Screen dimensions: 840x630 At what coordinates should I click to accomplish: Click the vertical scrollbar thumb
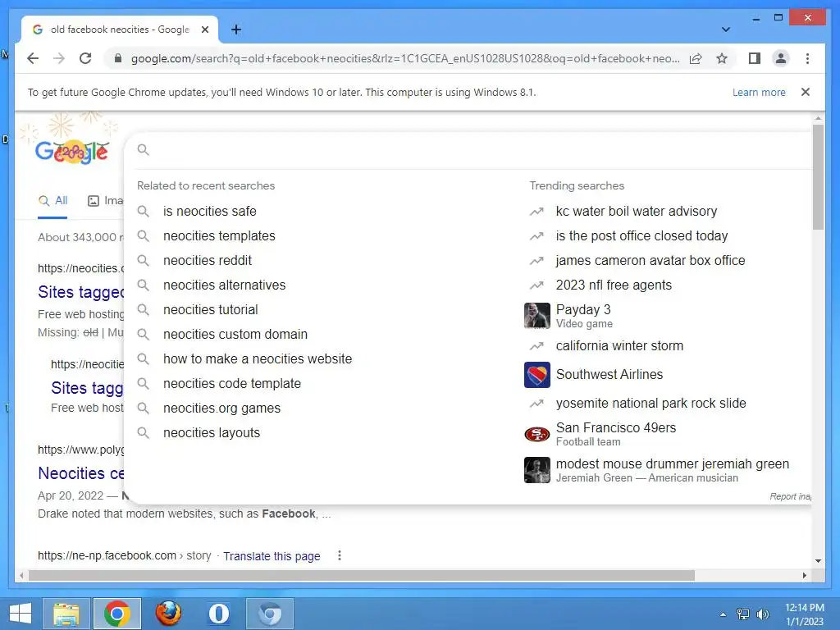tap(818, 177)
